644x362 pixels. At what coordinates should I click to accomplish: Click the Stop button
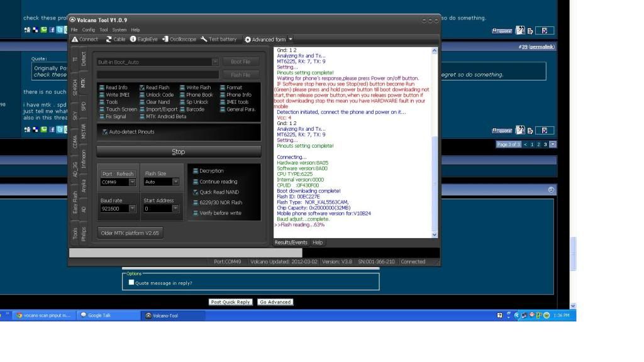click(x=179, y=152)
